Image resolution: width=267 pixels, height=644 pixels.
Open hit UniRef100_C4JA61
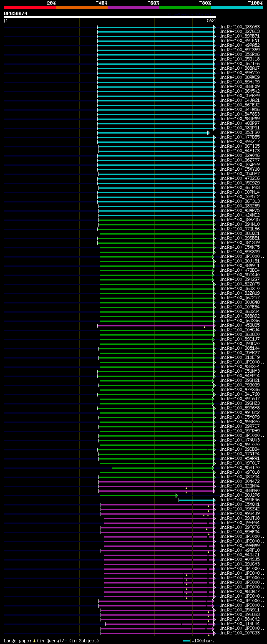click(x=239, y=100)
